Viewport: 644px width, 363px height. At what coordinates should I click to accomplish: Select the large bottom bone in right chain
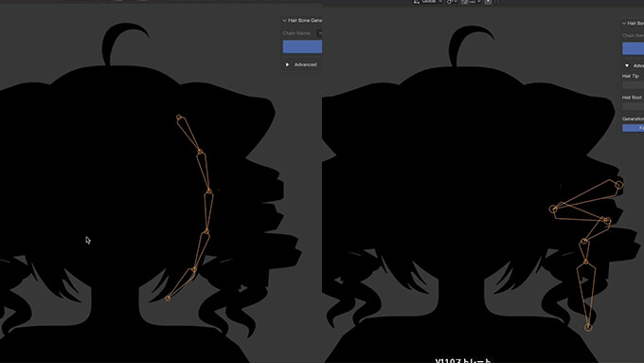tap(587, 294)
